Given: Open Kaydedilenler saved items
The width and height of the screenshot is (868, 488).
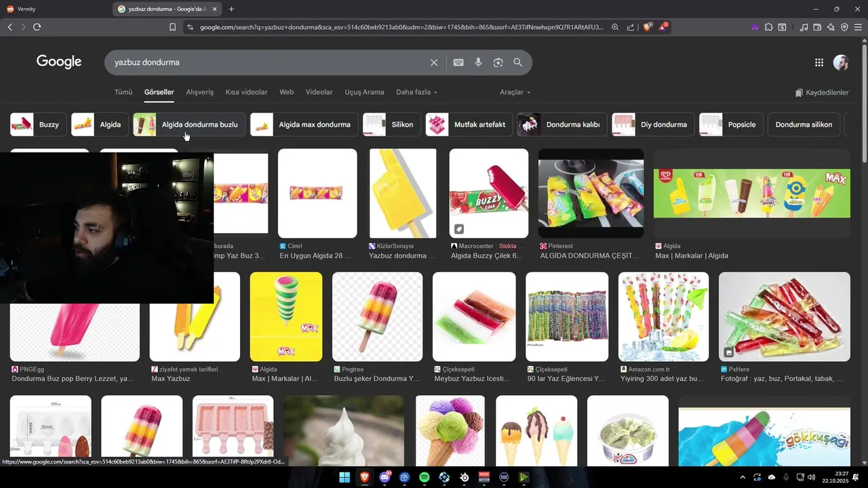Looking at the screenshot, I should pyautogui.click(x=822, y=92).
